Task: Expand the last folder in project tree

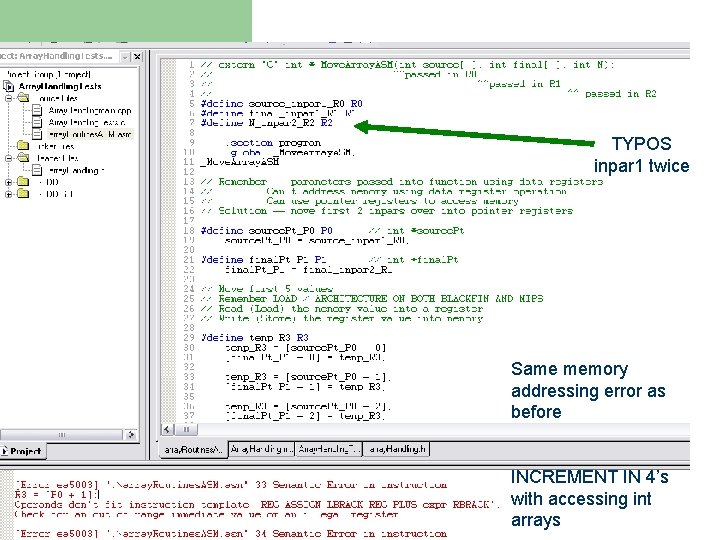Action: [8, 194]
